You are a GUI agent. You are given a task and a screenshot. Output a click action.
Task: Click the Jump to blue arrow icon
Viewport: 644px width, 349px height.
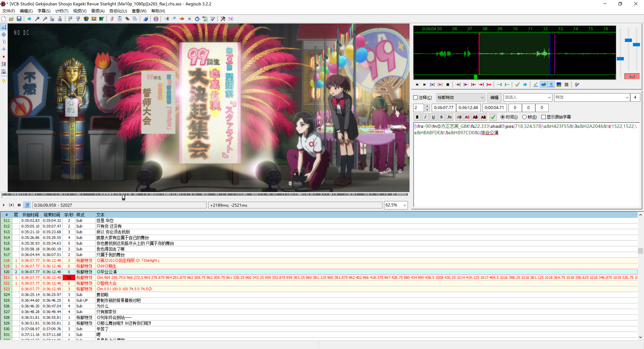[30, 19]
